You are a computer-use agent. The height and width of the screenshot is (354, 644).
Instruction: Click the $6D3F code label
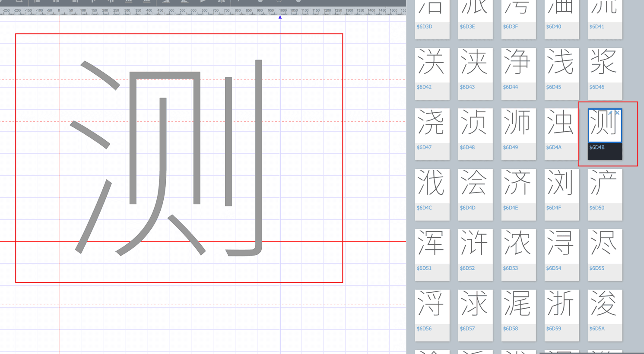click(x=511, y=27)
